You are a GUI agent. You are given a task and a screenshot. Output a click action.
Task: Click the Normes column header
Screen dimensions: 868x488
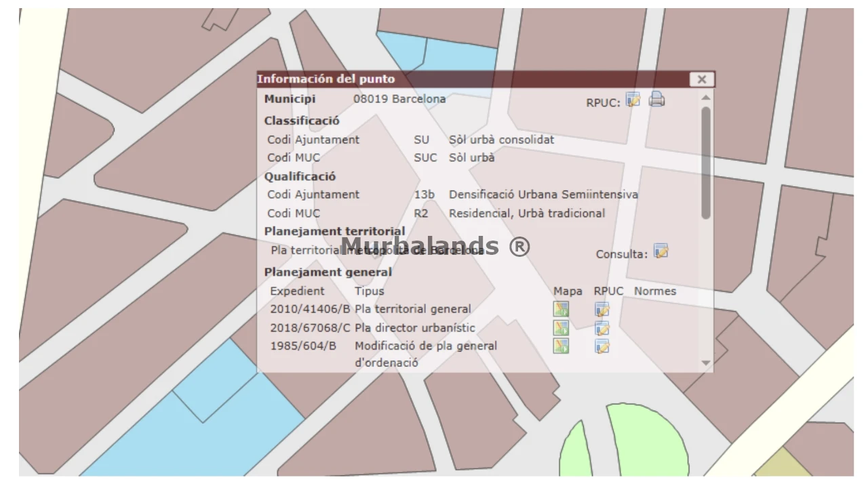[x=654, y=291]
